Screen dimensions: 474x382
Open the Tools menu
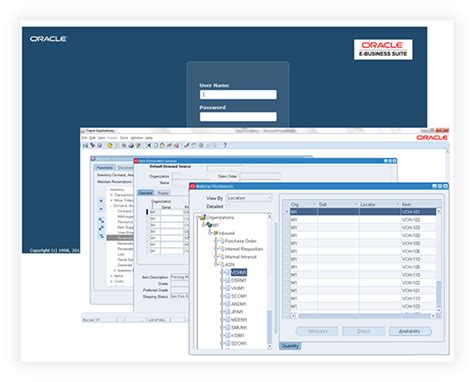click(124, 138)
